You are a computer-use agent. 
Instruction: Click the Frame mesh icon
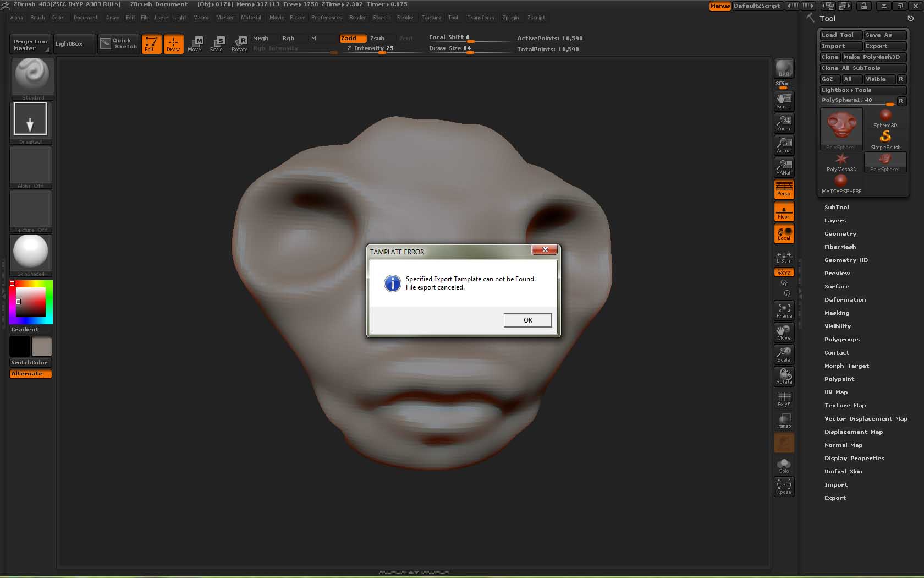(784, 310)
